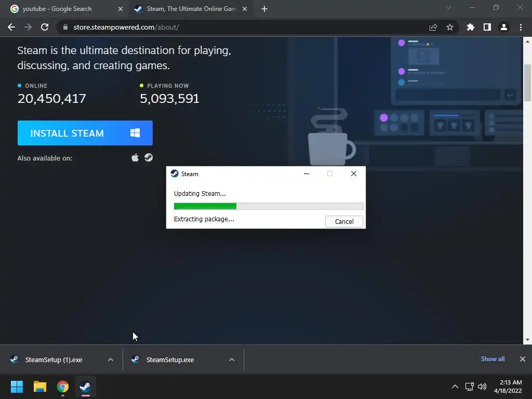
Task: Click the Extracting package... status text
Action: (204, 219)
